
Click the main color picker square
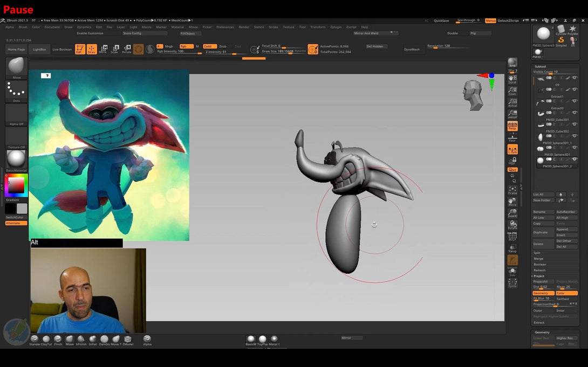(17, 185)
